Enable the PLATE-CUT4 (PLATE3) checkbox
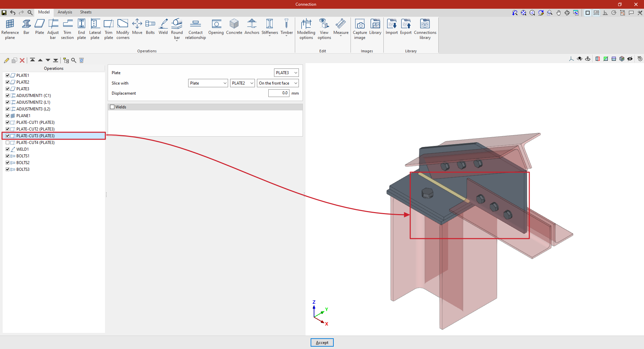 point(8,143)
